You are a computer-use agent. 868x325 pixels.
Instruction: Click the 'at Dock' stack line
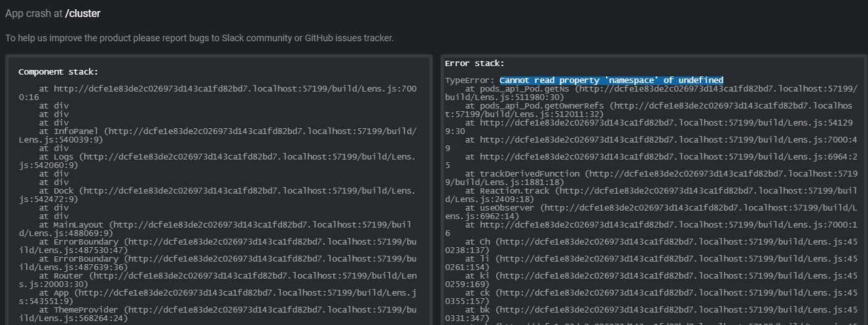coord(217,195)
